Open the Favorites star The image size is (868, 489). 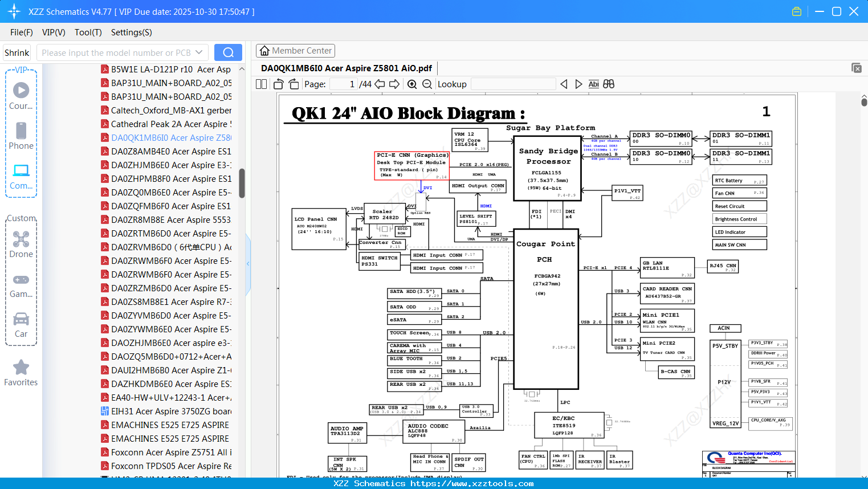[21, 373]
